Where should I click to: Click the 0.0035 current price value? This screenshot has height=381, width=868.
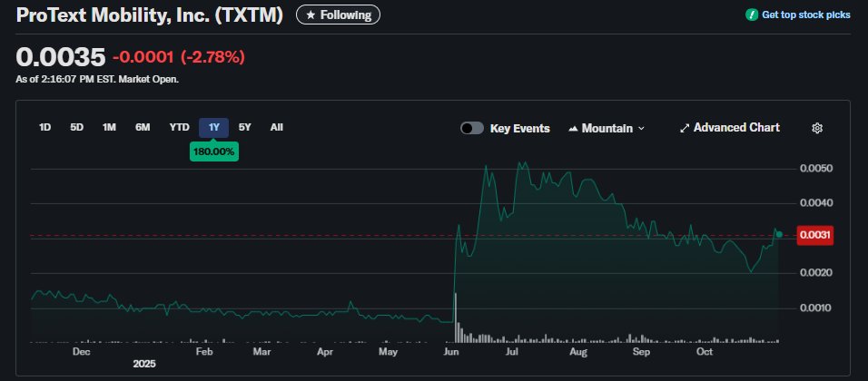point(60,57)
